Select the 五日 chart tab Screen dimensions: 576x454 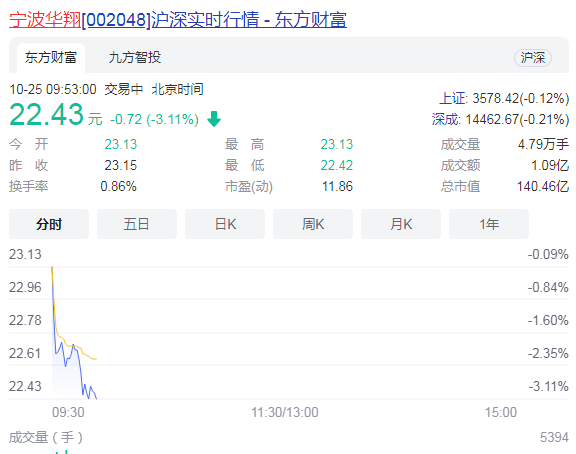click(137, 224)
